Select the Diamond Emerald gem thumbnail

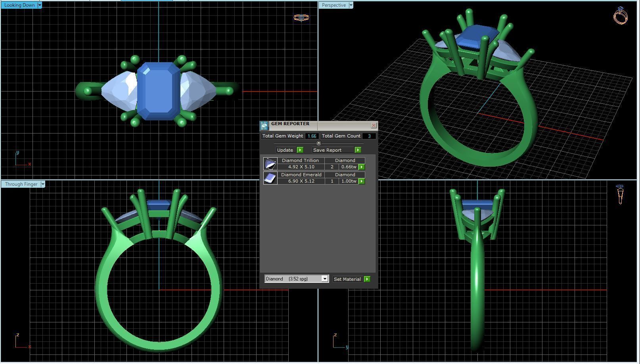point(270,178)
